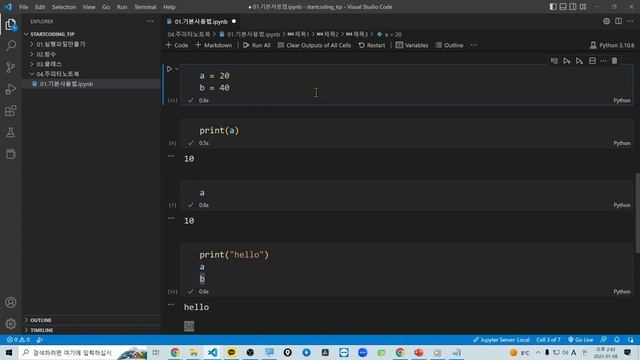Select Python 3.10.6 kernel picker
The width and height of the screenshot is (640, 360).
click(x=612, y=45)
